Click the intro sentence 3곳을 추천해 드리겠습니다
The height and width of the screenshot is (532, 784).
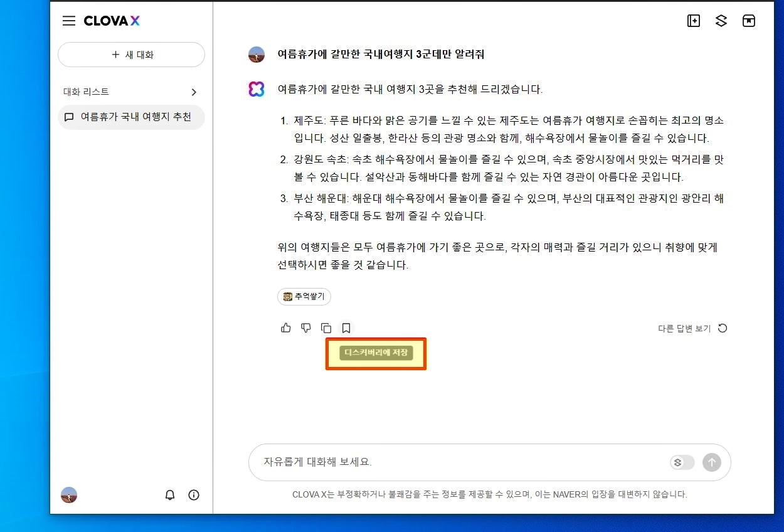click(x=410, y=90)
